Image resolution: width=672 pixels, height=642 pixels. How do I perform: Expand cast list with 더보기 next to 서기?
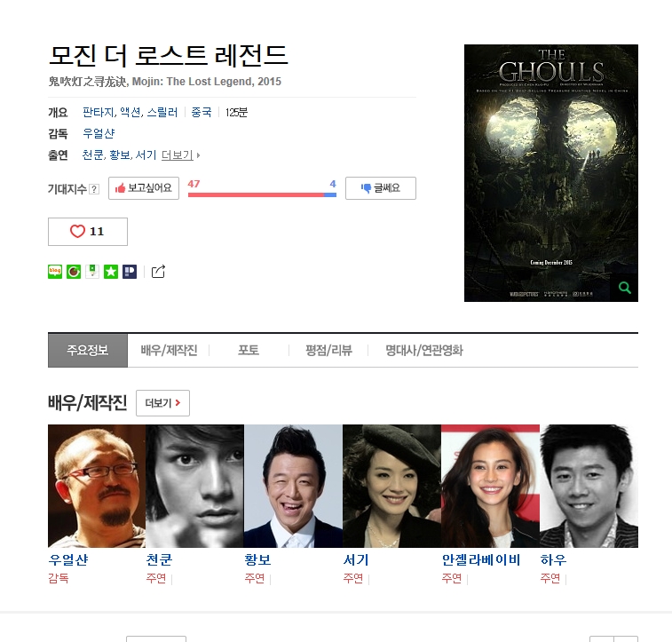180,155
